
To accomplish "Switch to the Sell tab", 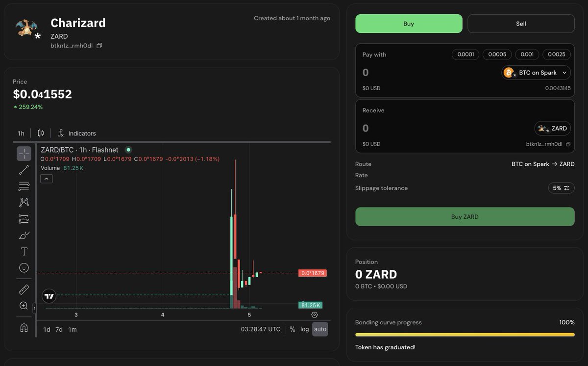I will [x=521, y=24].
